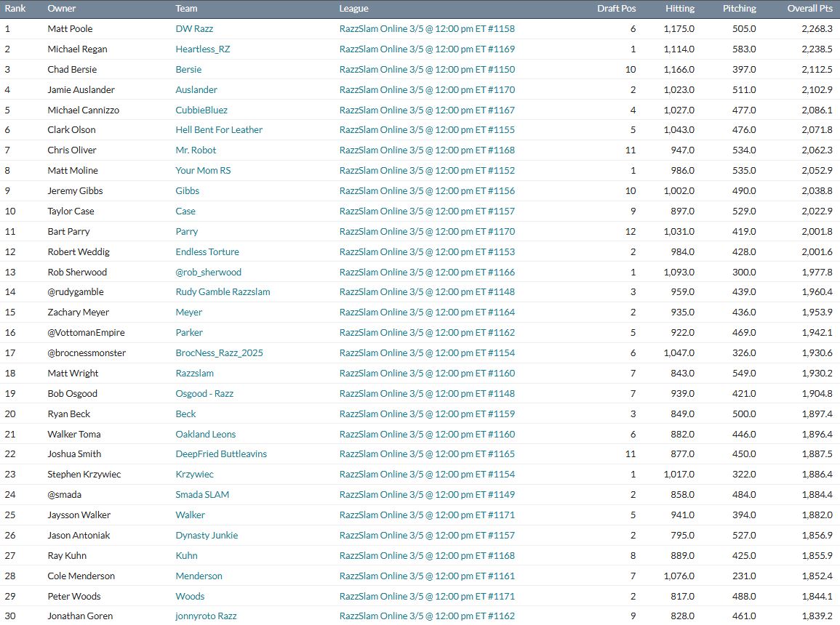Open league #1156 in Jeremy Gibbs' row
This screenshot has width=840, height=625.
(x=427, y=191)
